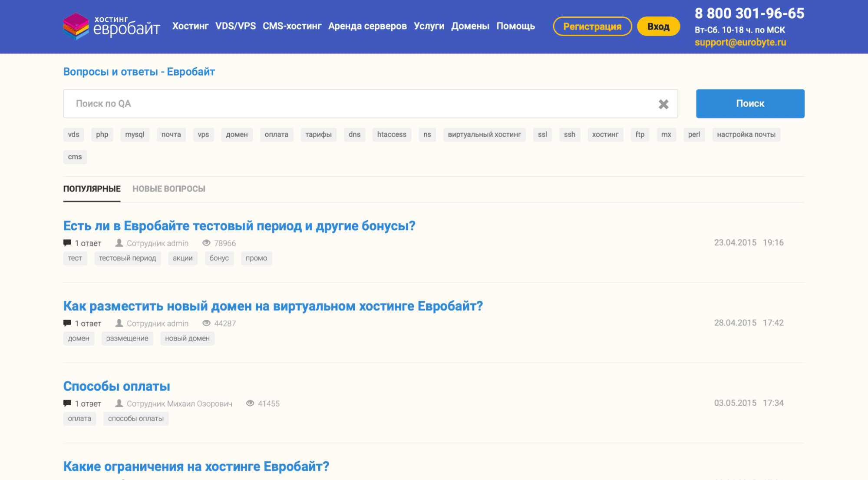Viewport: 868px width, 480px height.
Task: Select the настройка почты tag
Action: click(746, 135)
